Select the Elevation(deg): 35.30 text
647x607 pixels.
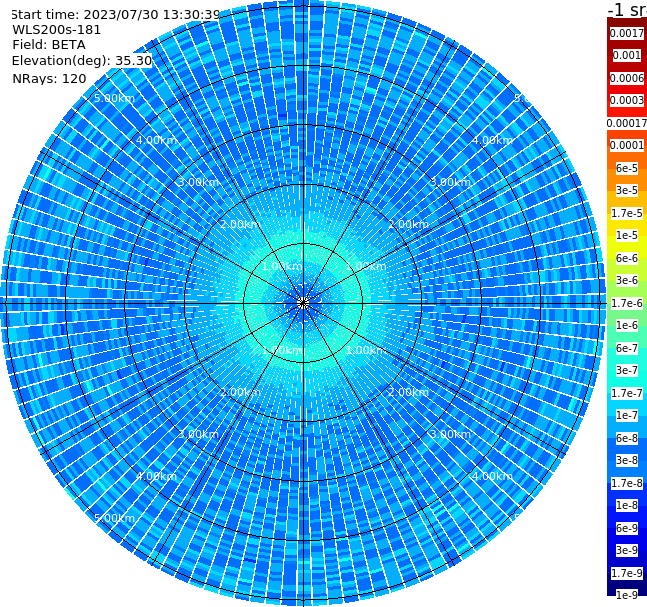point(82,61)
